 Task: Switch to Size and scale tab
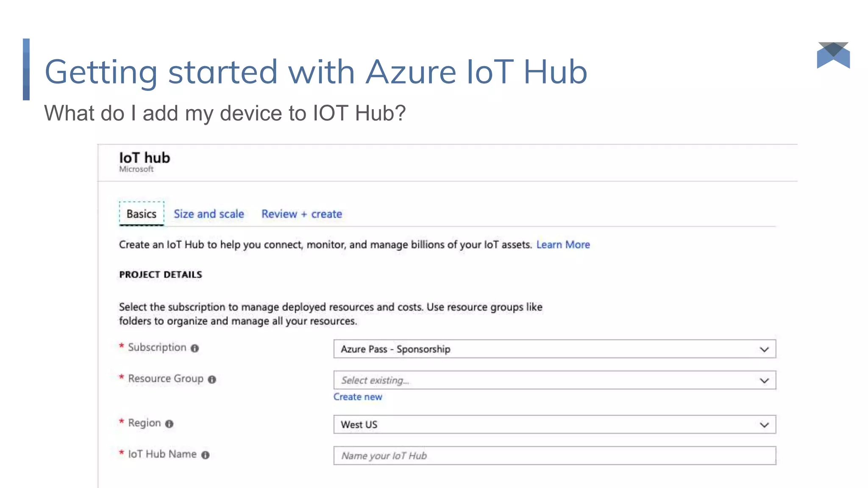coord(209,214)
